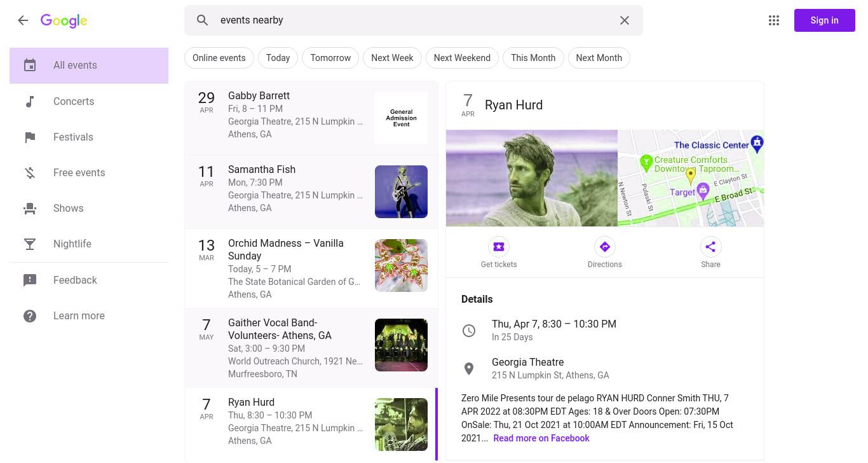Click the clock icon in Details
The height and width of the screenshot is (463, 868).
[x=469, y=331]
